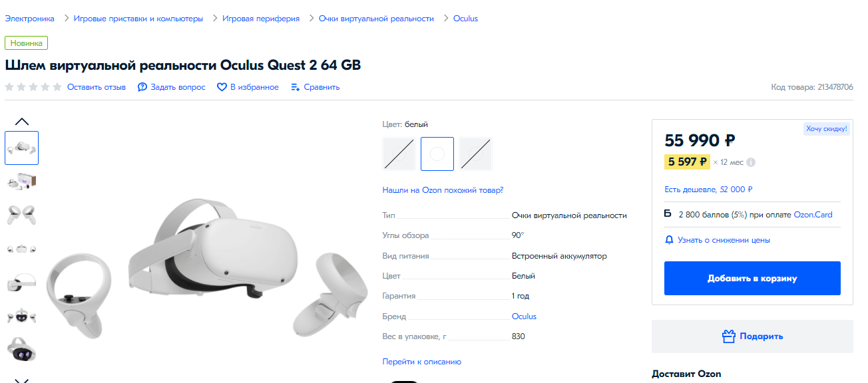Click the fifth rating star
The height and width of the screenshot is (383, 868).
[x=57, y=87]
